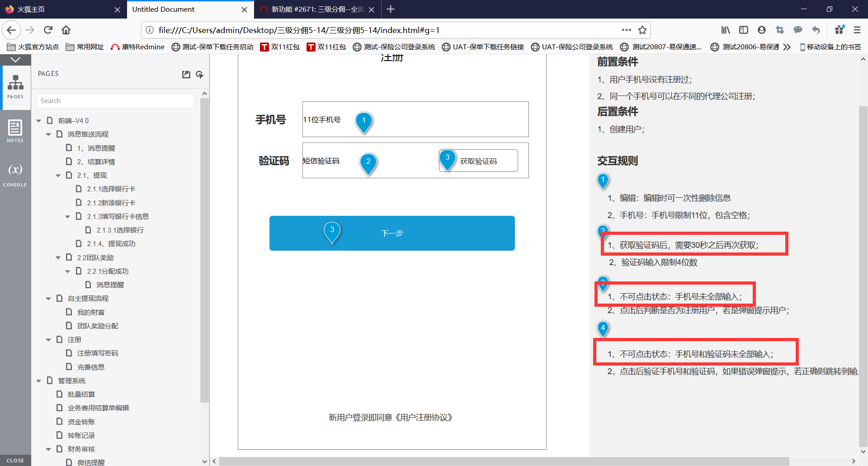Open the page actions three-dots menu
Viewport: 868px width, 466px height.
click(627, 30)
